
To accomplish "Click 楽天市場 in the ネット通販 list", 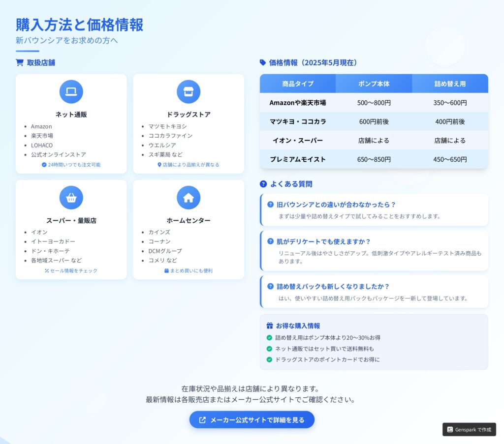I will click(x=42, y=136).
